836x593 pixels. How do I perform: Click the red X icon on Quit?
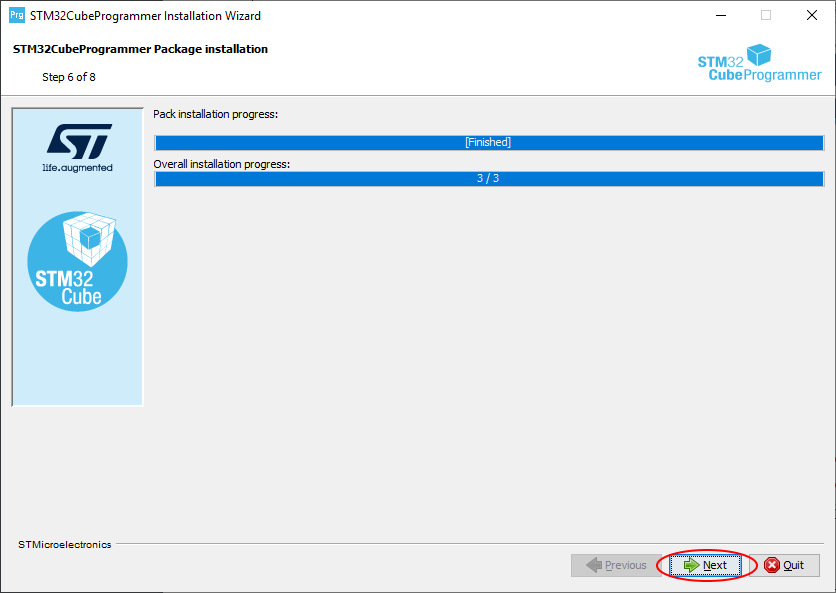tap(771, 565)
